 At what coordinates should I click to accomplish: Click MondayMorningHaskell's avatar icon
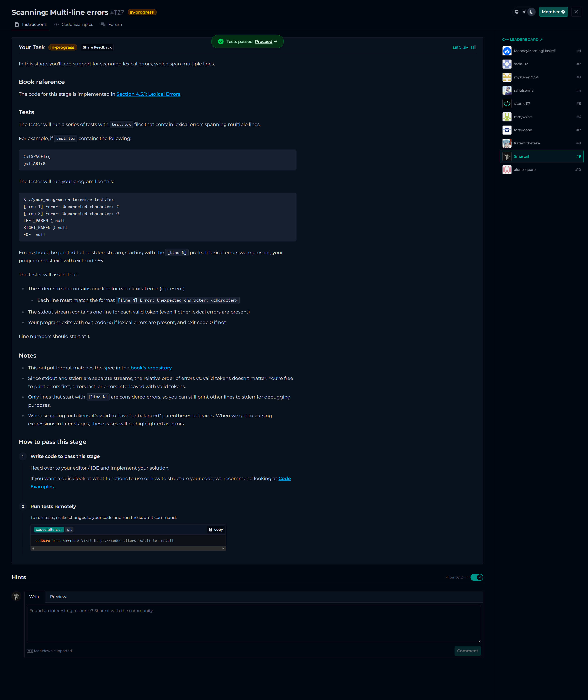[x=507, y=51]
